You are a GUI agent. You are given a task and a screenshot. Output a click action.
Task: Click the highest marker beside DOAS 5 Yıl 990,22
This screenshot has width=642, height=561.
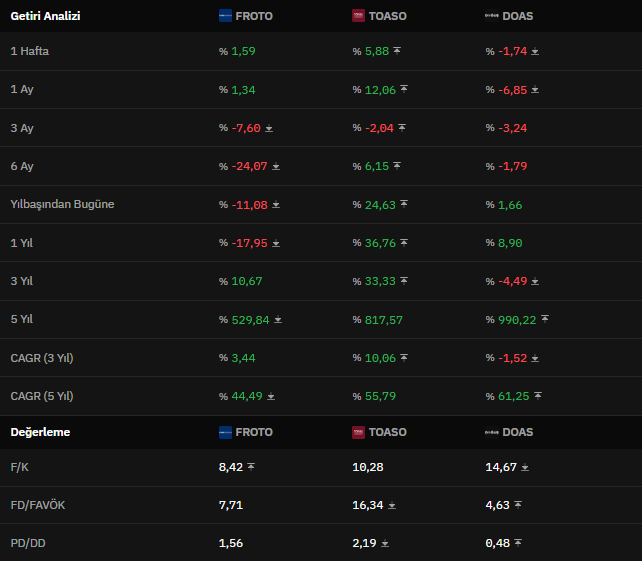(545, 319)
